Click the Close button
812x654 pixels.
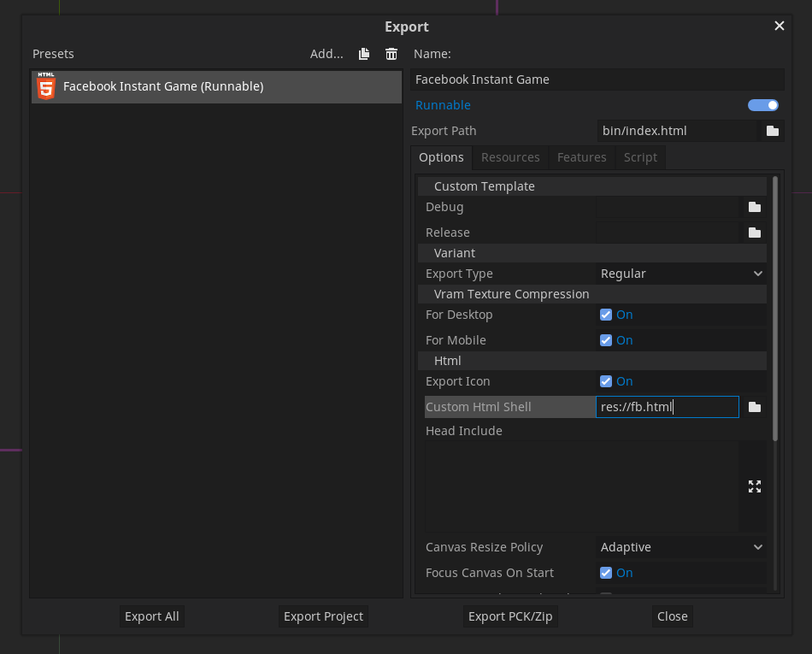[x=672, y=616]
